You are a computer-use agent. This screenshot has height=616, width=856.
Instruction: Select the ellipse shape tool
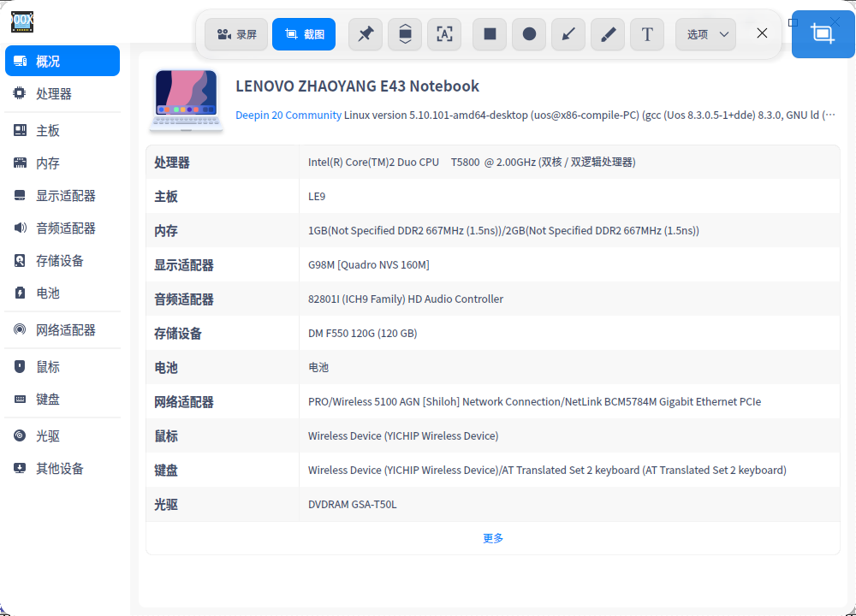coord(529,34)
